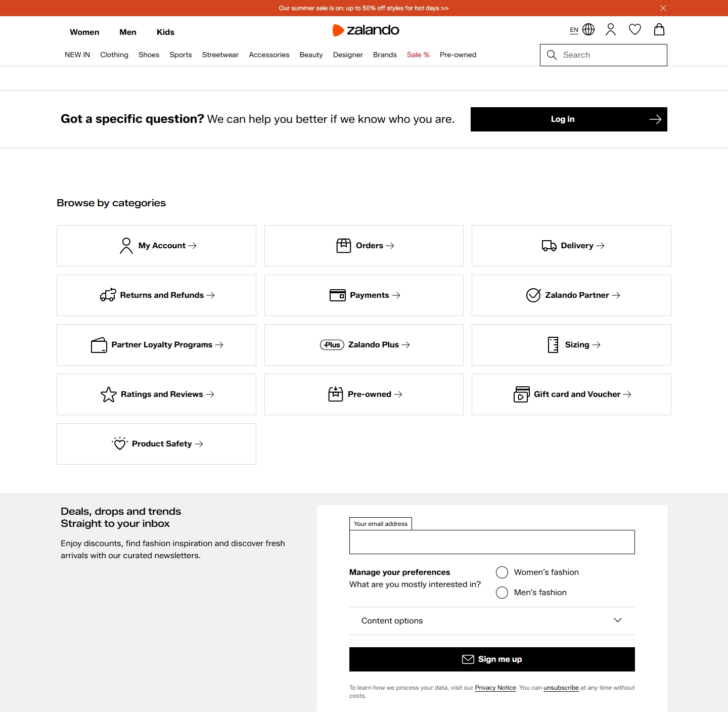
Task: Open the Delivery category label
Action: pyautogui.click(x=577, y=246)
